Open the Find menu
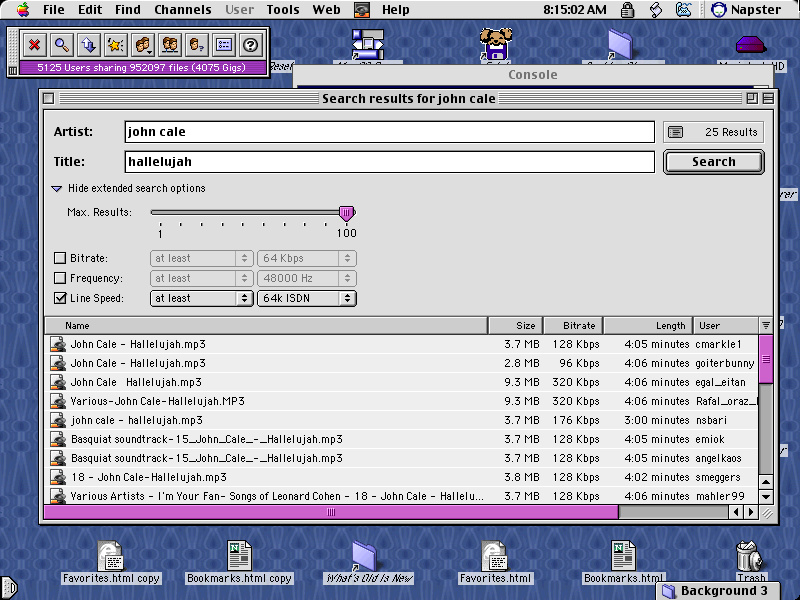 tap(128, 10)
